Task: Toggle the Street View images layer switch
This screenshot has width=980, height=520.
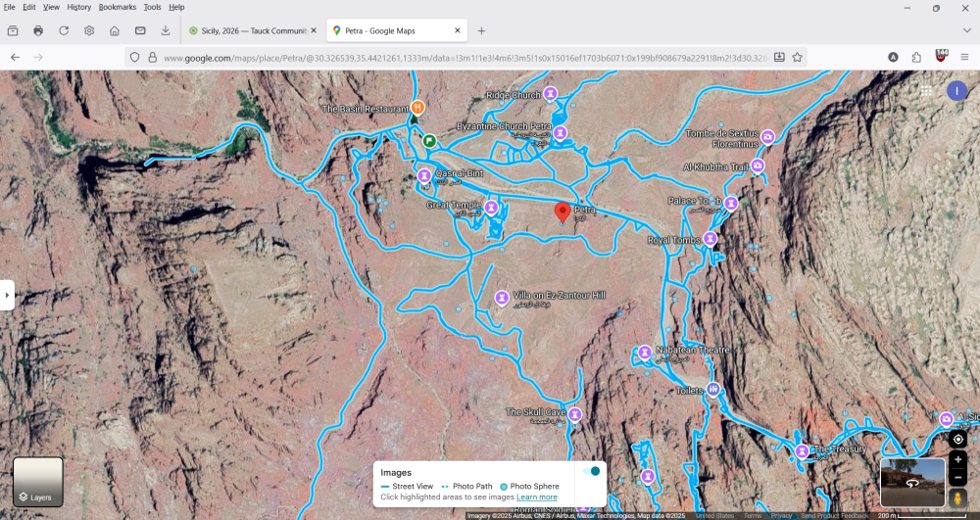Action: 591,471
